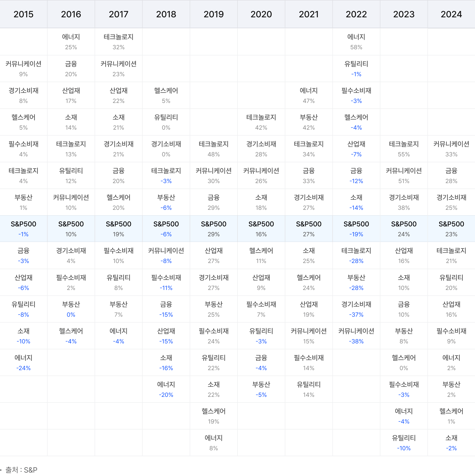Click 커뮤니케이션 33% cell in 2024
475x476 pixels.
(x=451, y=149)
